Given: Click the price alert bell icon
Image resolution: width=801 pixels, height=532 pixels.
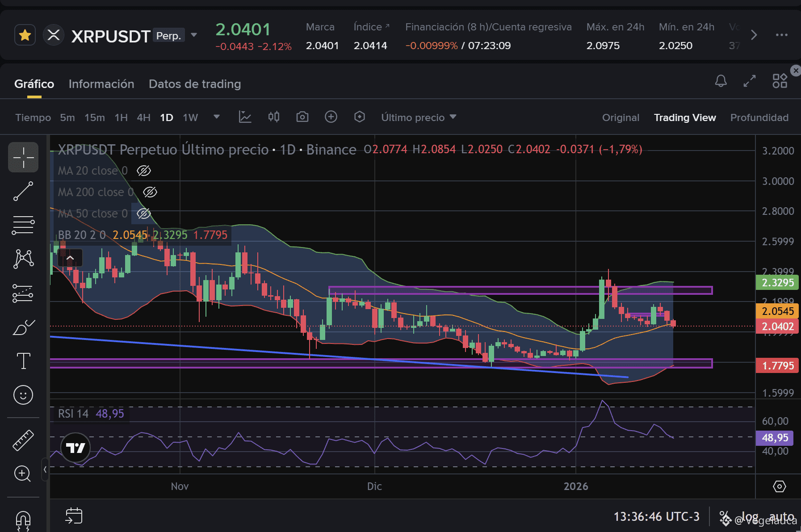Looking at the screenshot, I should click(x=721, y=81).
